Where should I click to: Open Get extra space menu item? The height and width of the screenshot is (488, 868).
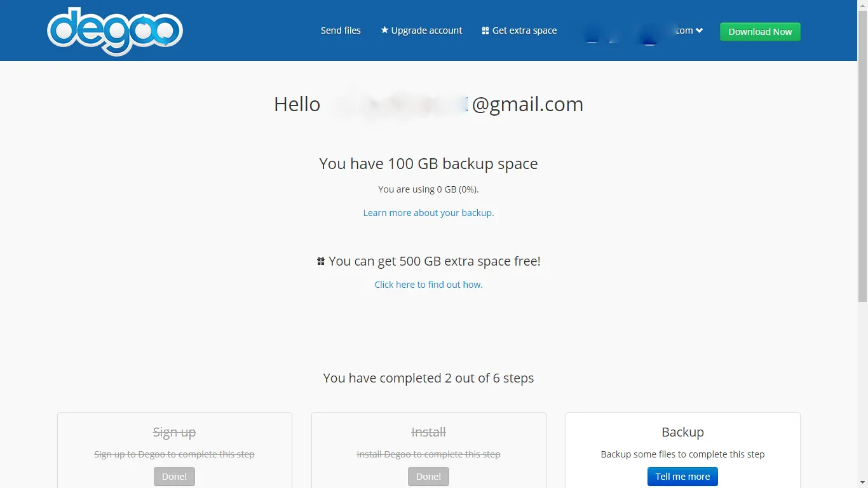[x=519, y=30]
